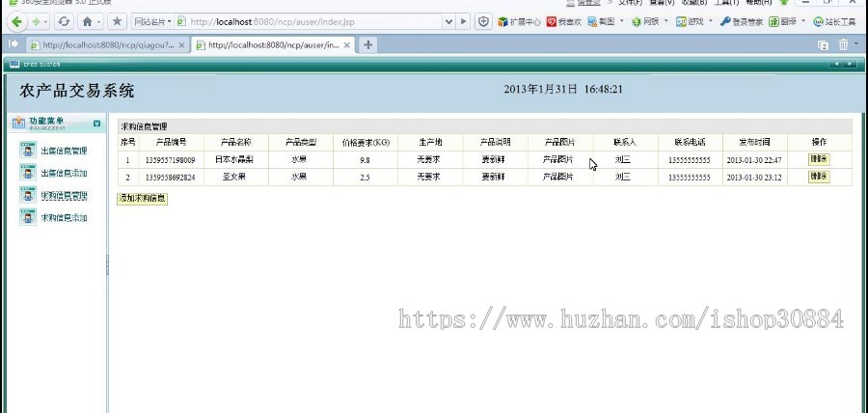Image resolution: width=868 pixels, height=413 pixels.
Task: Click the 功能菜单 header icon
Action: coord(19,123)
